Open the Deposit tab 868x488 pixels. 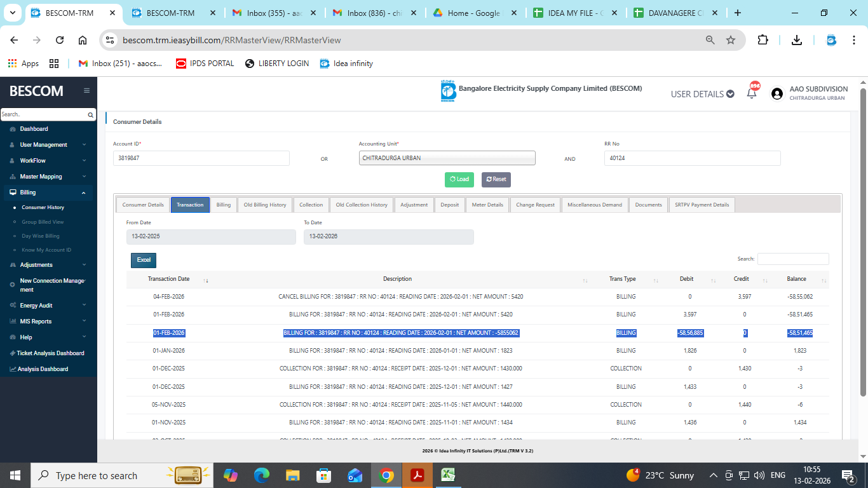(x=450, y=205)
